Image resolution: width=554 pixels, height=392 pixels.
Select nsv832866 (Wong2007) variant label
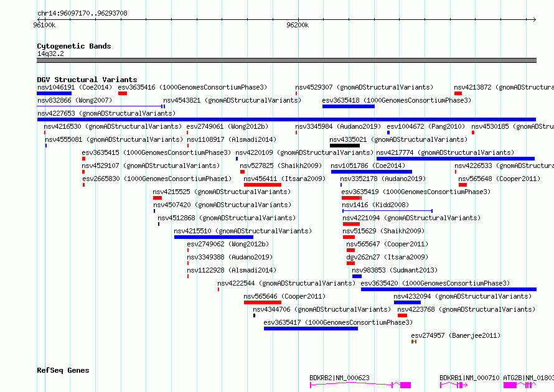[75, 100]
